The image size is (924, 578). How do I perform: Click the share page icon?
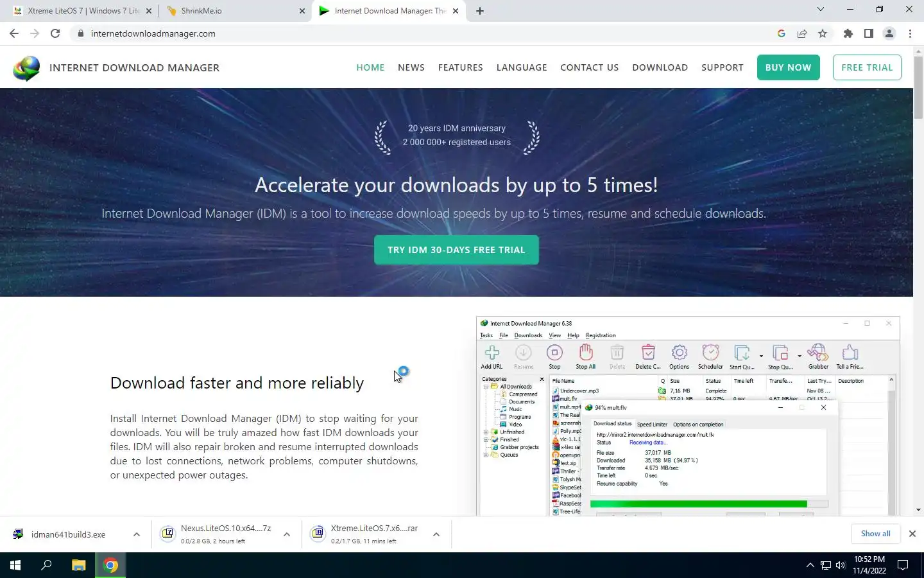[802, 33]
